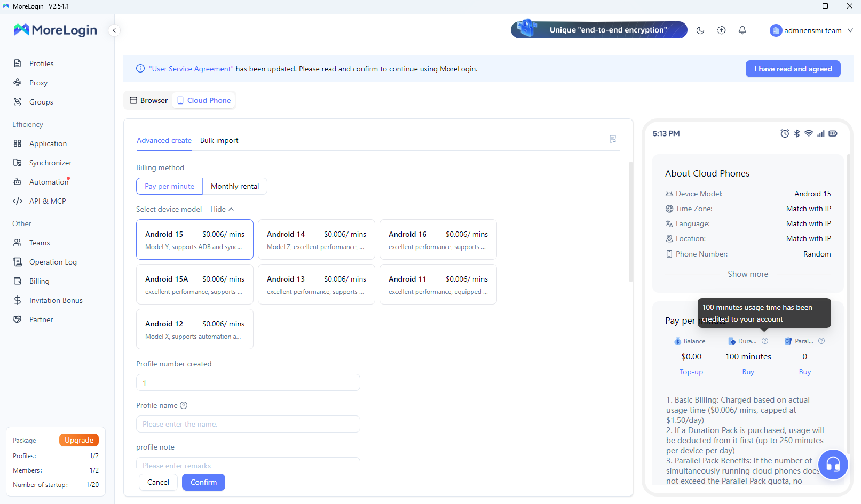861x504 pixels.
Task: Choose the Android 16 device model
Action: pos(438,239)
